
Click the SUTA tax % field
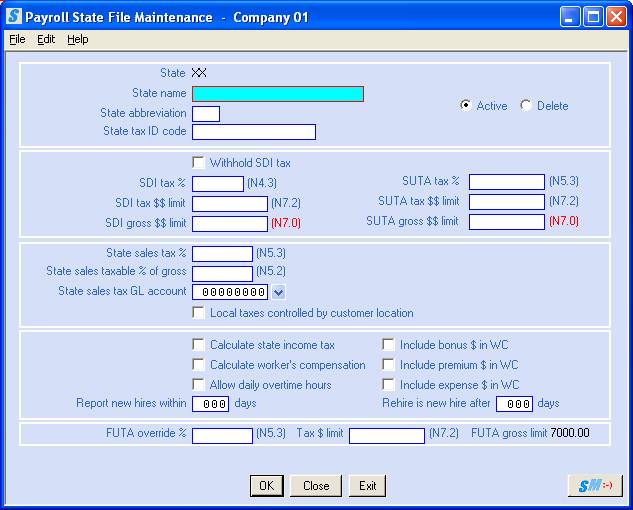[507, 182]
